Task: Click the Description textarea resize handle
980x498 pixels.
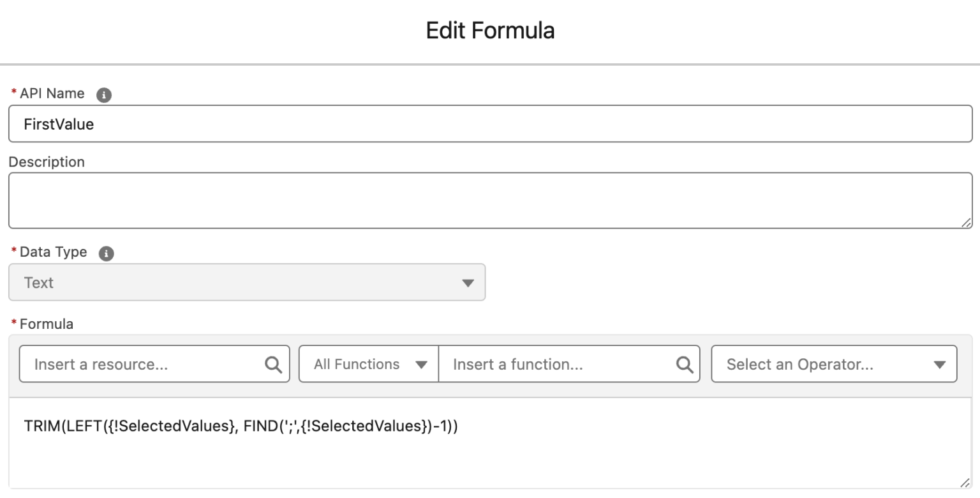Action: [x=966, y=222]
